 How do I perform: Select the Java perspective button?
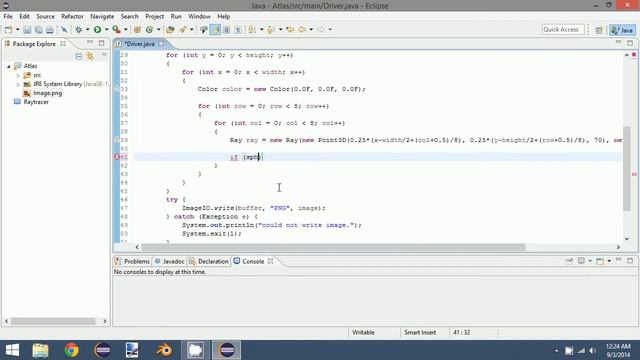622,30
